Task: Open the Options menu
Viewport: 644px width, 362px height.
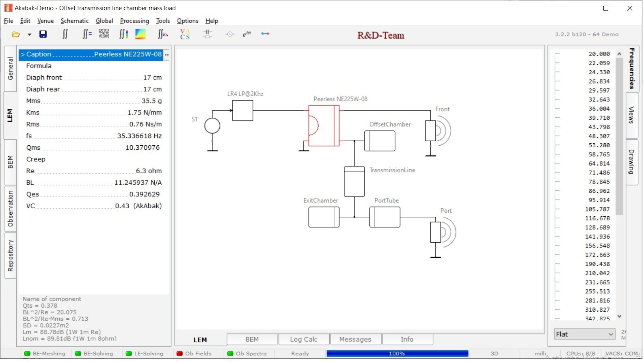Action: pos(188,21)
